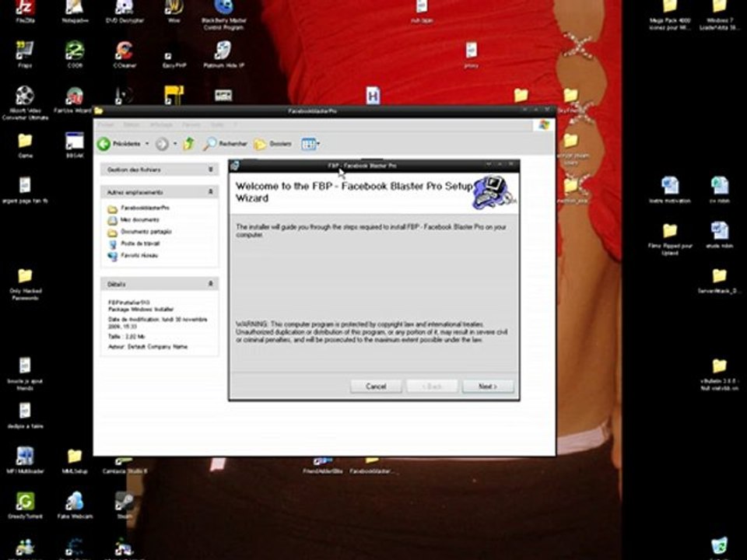Click the Windows logo in Explorer menu bar

tap(544, 124)
